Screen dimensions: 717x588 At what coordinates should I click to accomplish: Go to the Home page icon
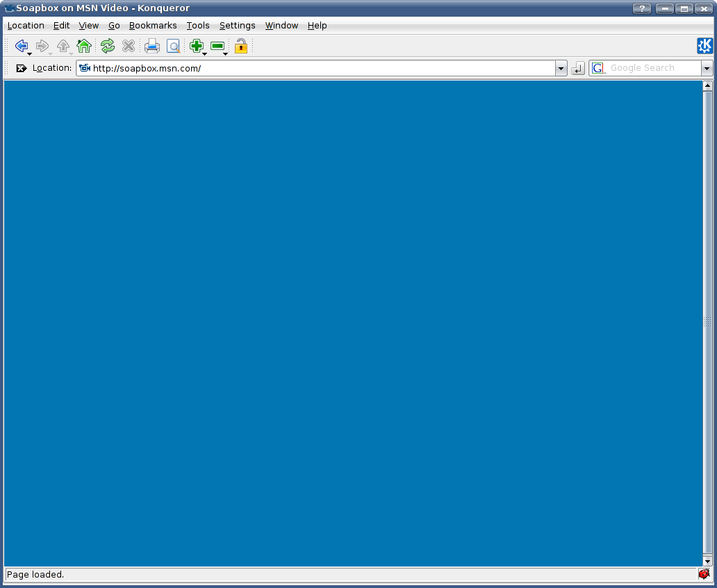pyautogui.click(x=84, y=46)
